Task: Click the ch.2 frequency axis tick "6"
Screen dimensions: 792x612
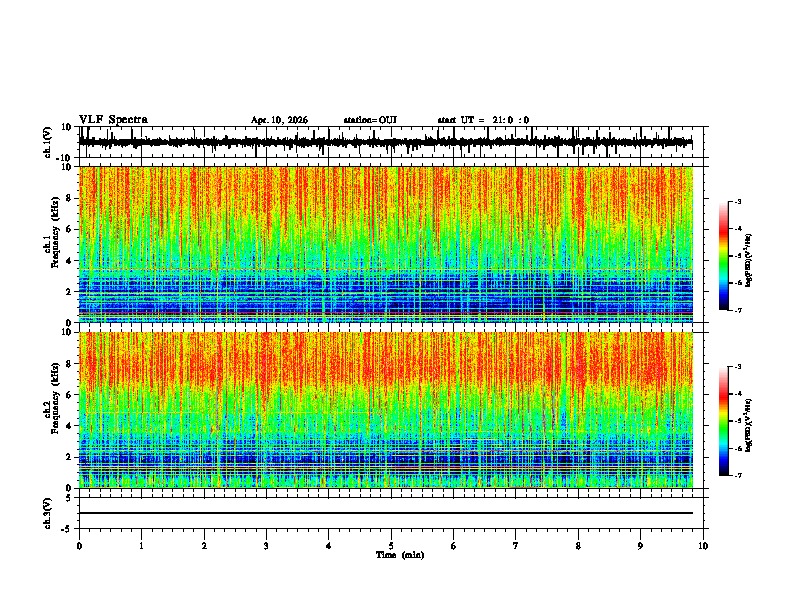Action: (x=69, y=395)
